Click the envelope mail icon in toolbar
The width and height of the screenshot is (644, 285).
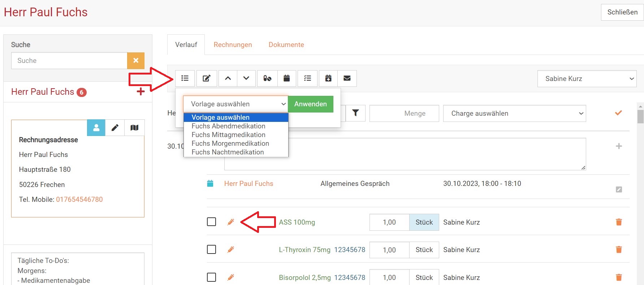[347, 78]
